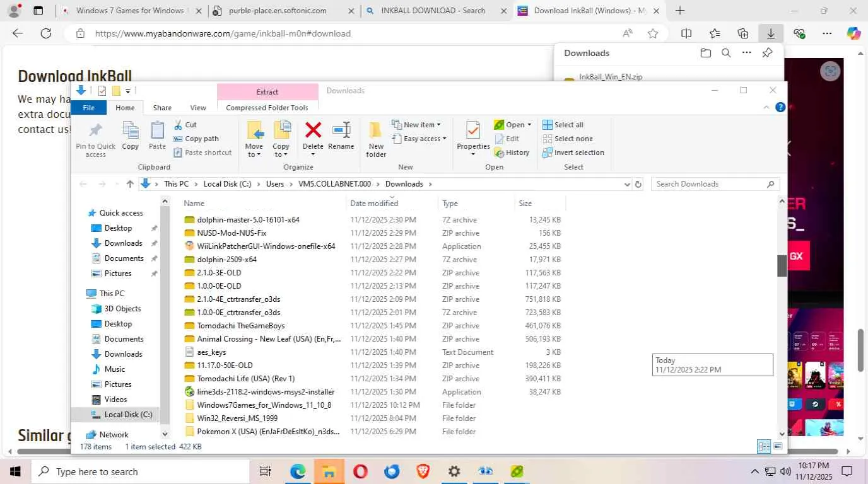
Task: Open the Compressed Folder Tools tab
Action: [x=267, y=108]
